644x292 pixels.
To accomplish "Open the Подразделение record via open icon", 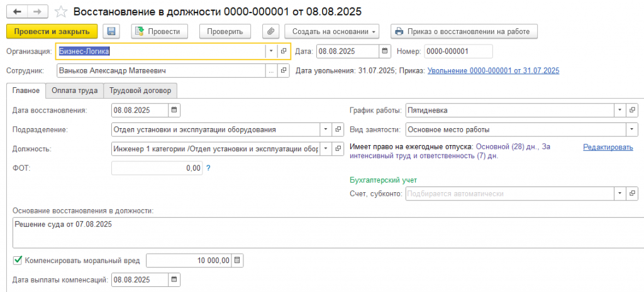I will coord(338,129).
